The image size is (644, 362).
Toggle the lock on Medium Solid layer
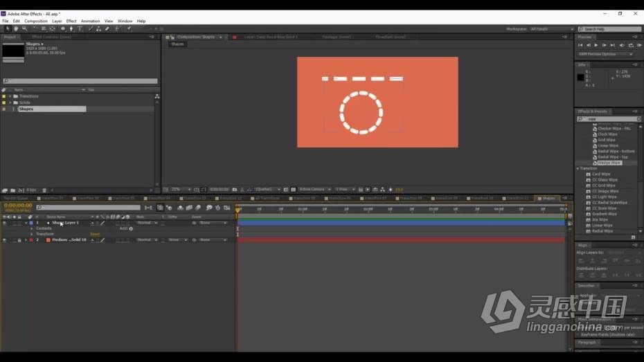pyautogui.click(x=19, y=240)
